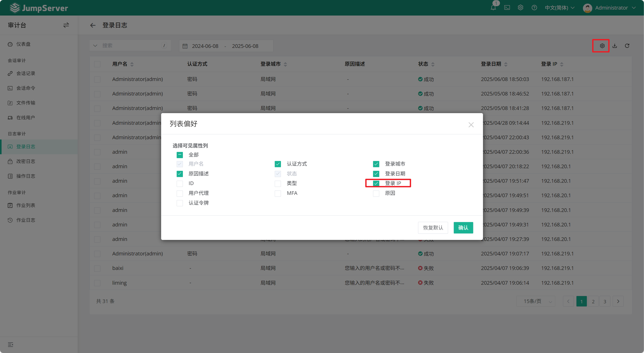Check the MFA column checkbox

click(278, 193)
